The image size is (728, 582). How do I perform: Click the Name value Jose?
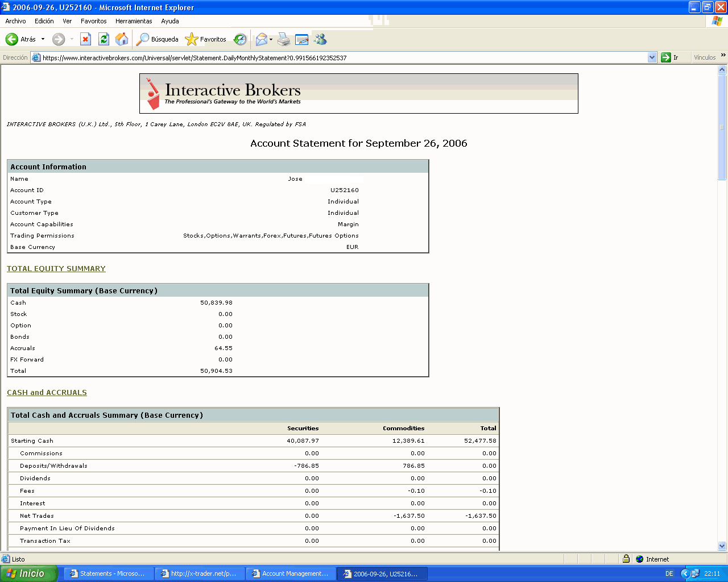tap(295, 179)
